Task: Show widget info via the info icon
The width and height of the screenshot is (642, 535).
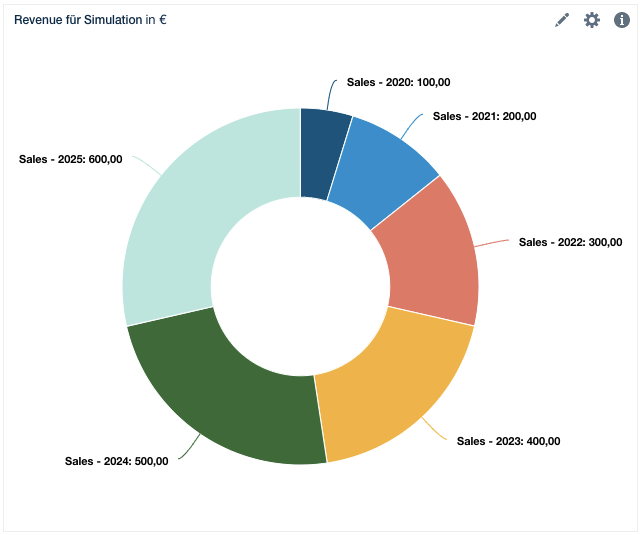Action: [x=622, y=20]
